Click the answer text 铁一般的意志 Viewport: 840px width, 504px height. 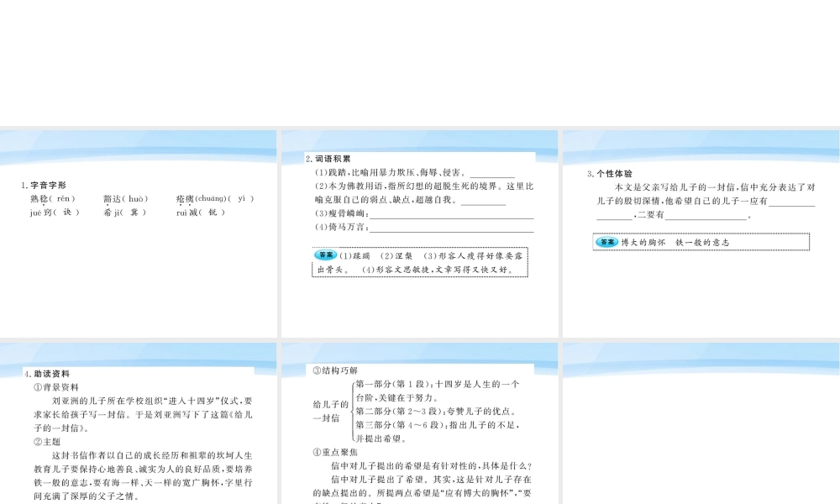[x=702, y=243]
